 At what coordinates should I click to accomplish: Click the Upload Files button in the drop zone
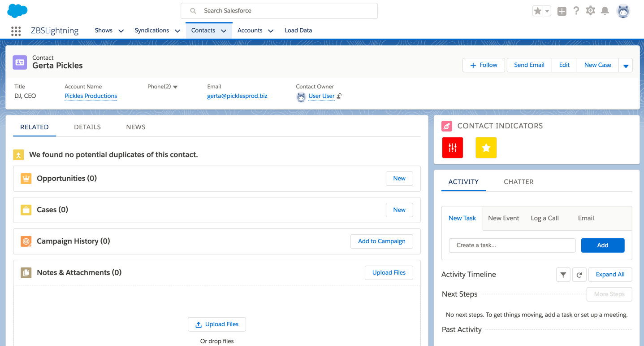pos(217,324)
